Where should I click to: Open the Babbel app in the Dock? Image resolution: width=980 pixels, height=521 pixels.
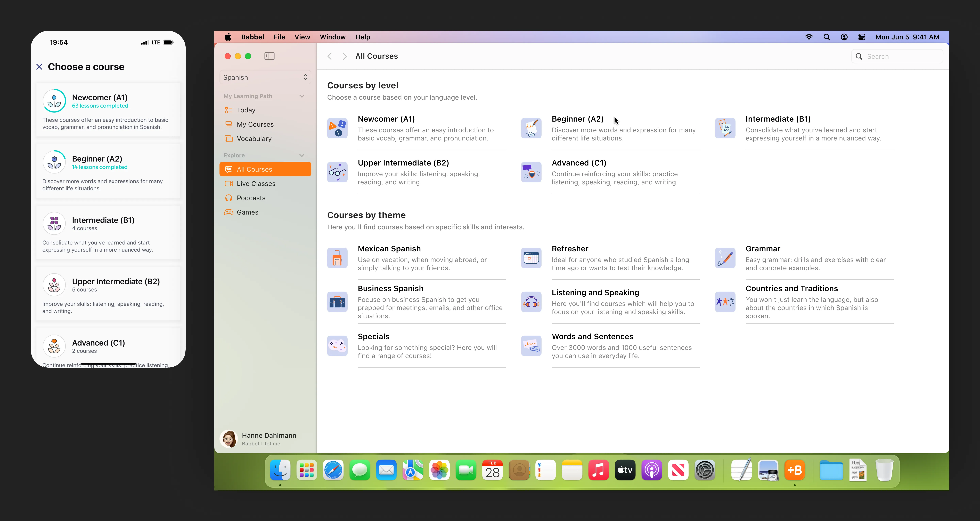point(795,470)
